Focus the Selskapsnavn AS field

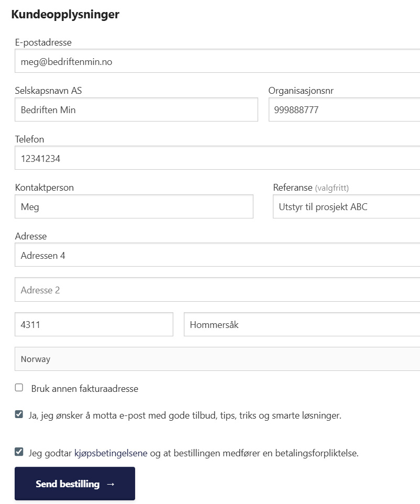136,110
